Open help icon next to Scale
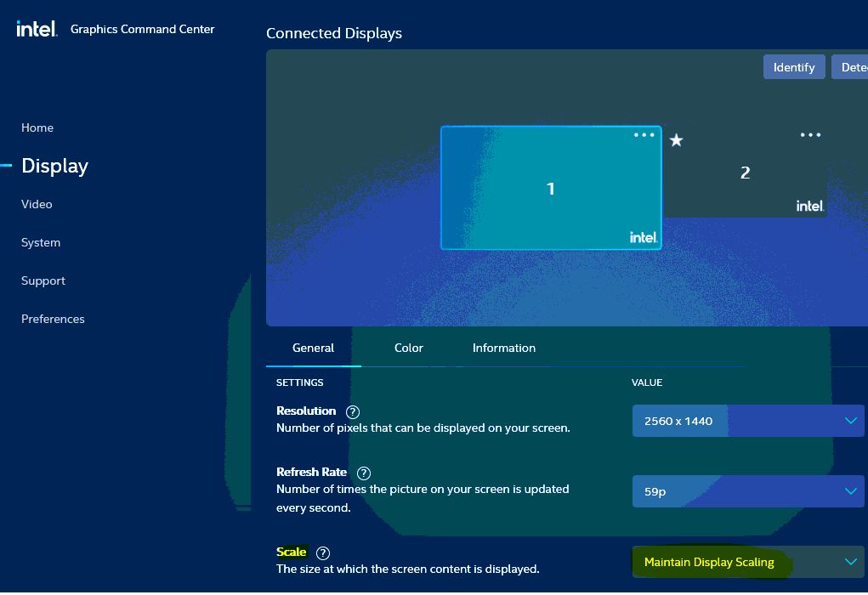Screen dimensions: 868x595 322,552
